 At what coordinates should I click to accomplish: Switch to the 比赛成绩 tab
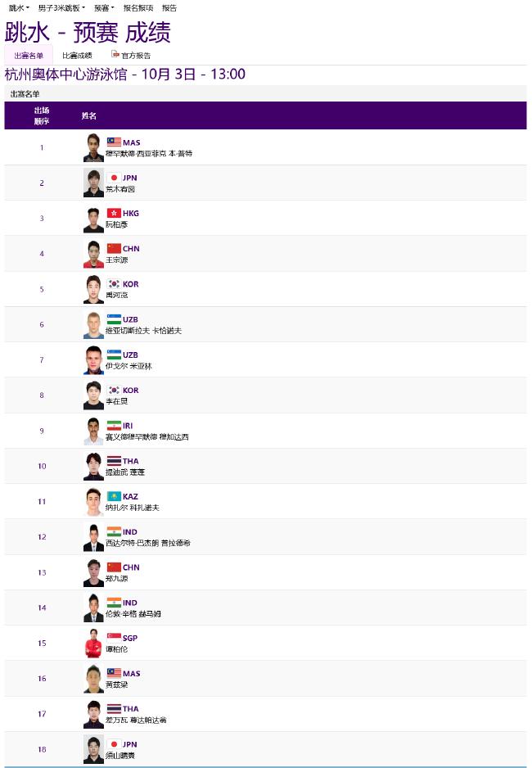77,56
